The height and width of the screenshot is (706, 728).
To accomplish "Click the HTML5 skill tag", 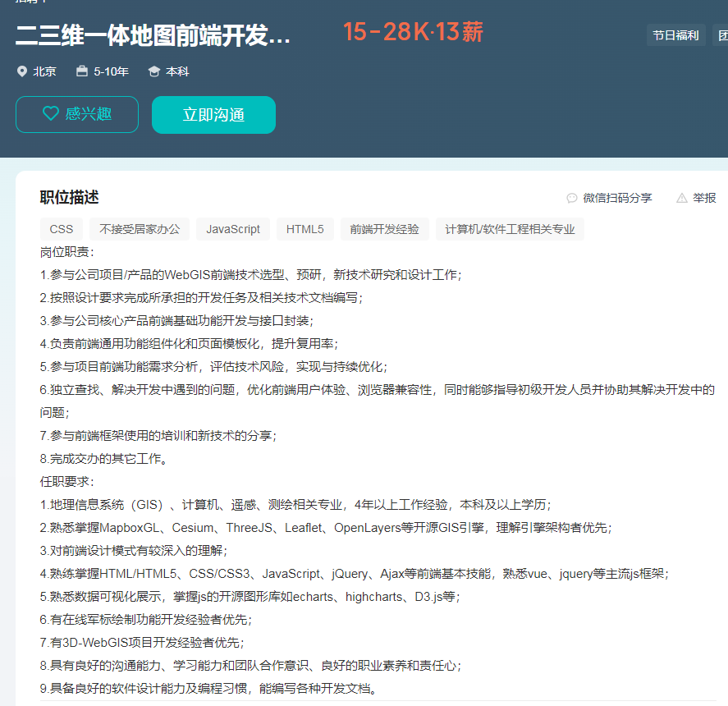I will tap(305, 229).
